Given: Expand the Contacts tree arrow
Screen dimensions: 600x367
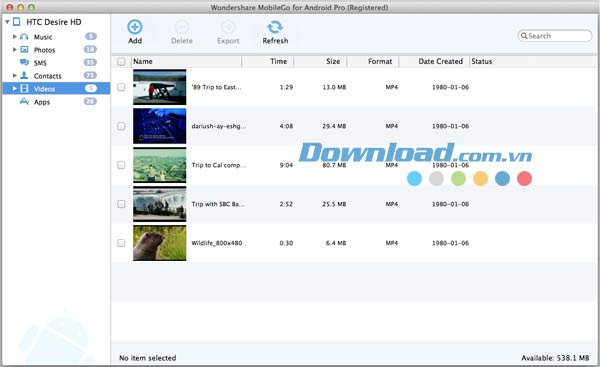Looking at the screenshot, I should pyautogui.click(x=15, y=75).
